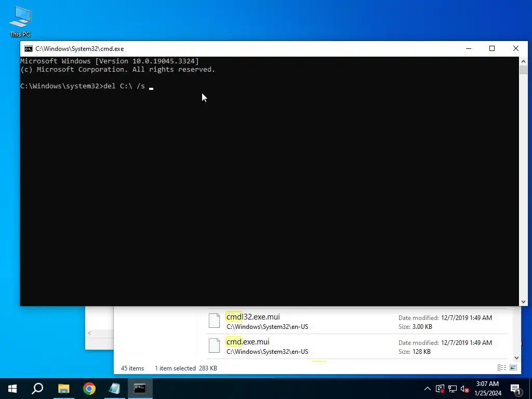Click security alert tray icon
This screenshot has height=399, width=532.
coord(440,389)
